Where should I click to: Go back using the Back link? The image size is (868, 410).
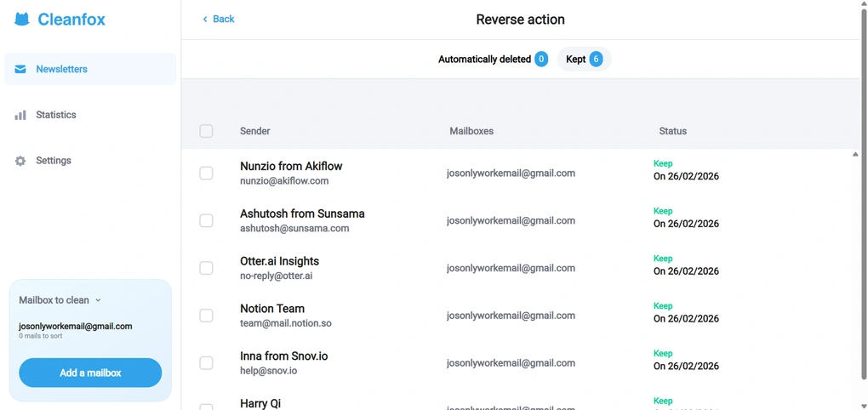click(218, 20)
